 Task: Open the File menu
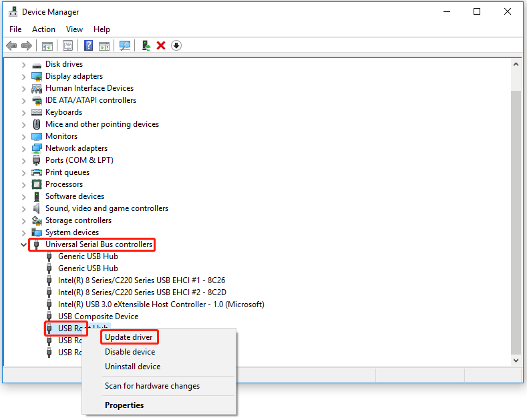click(15, 29)
